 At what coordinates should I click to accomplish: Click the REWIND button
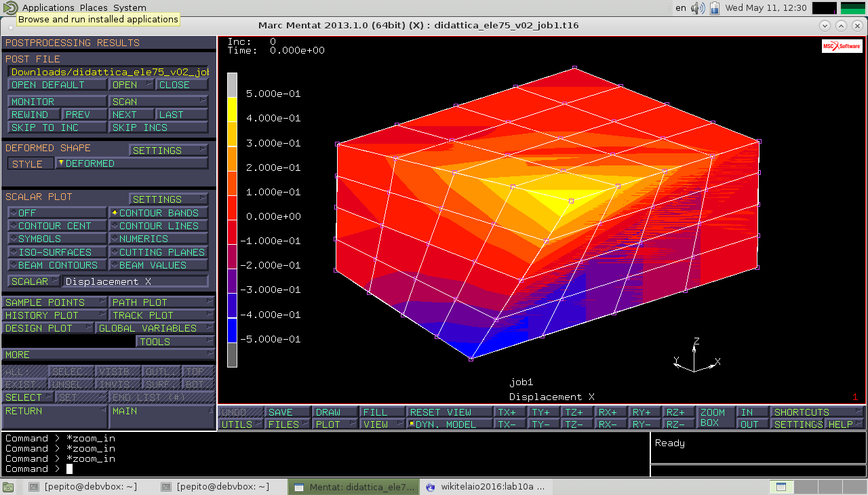click(x=34, y=115)
